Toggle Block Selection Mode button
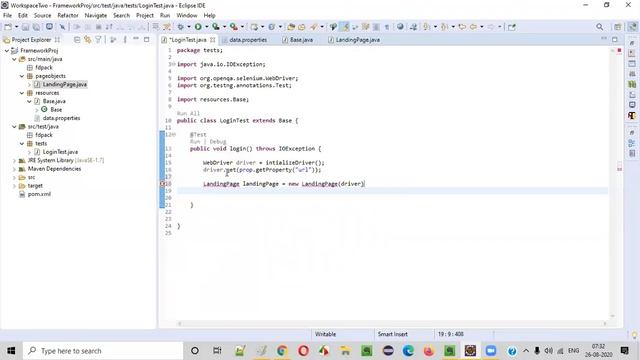 point(376,27)
